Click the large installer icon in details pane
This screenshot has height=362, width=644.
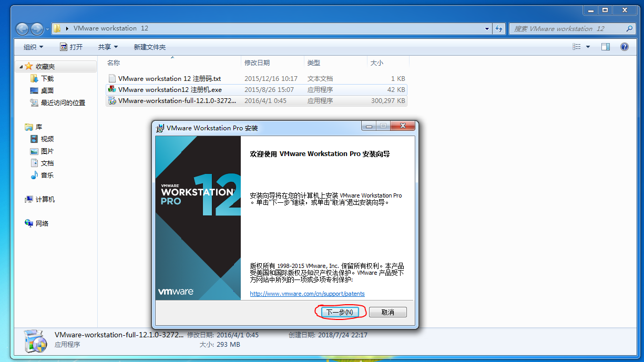[36, 341]
